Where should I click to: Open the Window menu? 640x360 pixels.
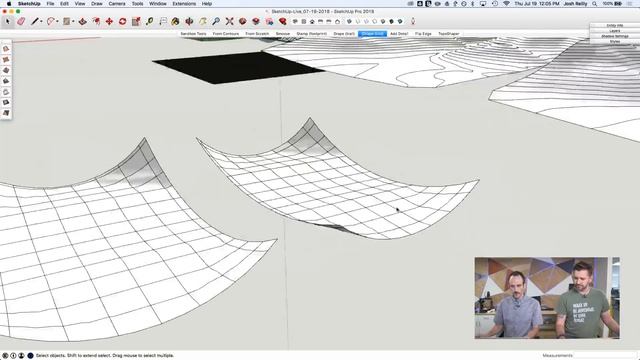[x=158, y=4]
